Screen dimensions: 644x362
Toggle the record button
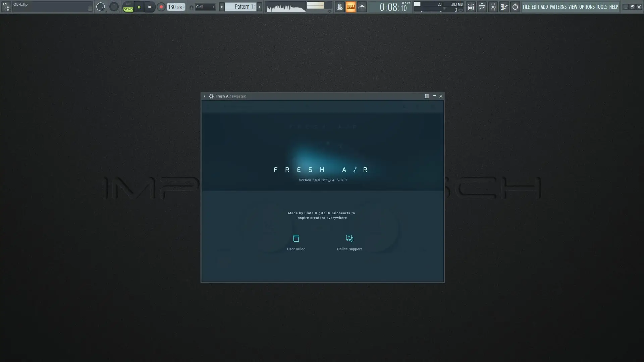[161, 7]
